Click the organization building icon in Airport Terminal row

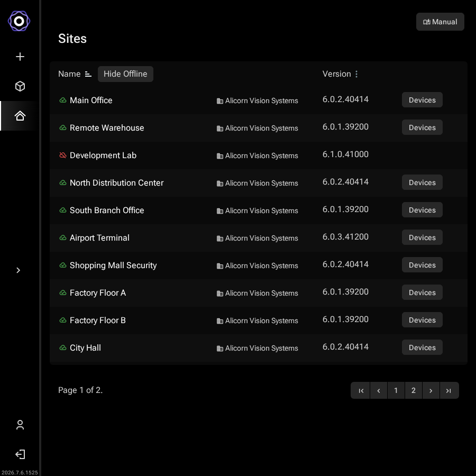pos(220,239)
